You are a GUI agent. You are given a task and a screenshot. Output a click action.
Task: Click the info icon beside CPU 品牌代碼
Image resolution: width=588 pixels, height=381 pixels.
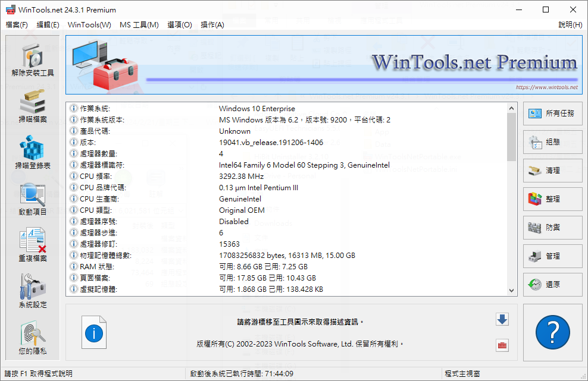[x=74, y=187]
